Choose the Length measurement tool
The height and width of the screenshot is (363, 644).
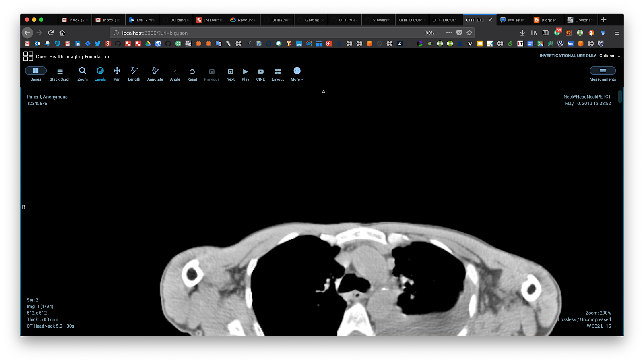[134, 74]
